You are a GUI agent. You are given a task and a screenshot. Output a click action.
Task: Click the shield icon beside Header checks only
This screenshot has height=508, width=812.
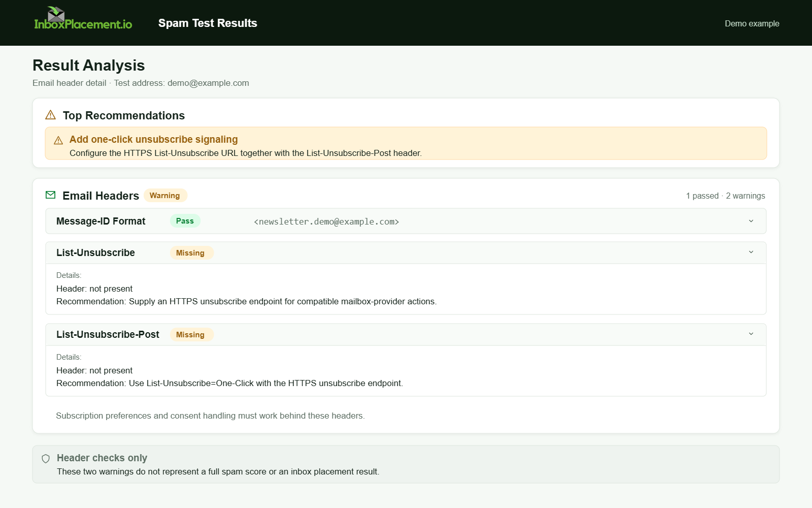tap(46, 459)
